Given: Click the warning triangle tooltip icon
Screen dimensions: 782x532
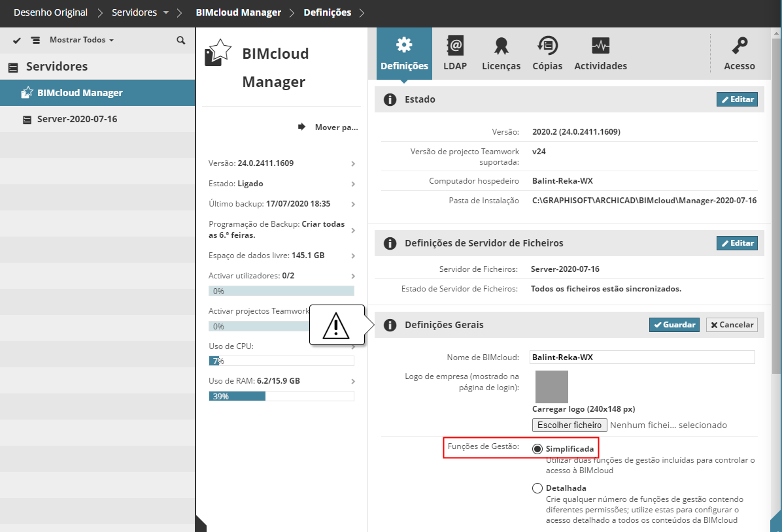Looking at the screenshot, I should point(335,325).
